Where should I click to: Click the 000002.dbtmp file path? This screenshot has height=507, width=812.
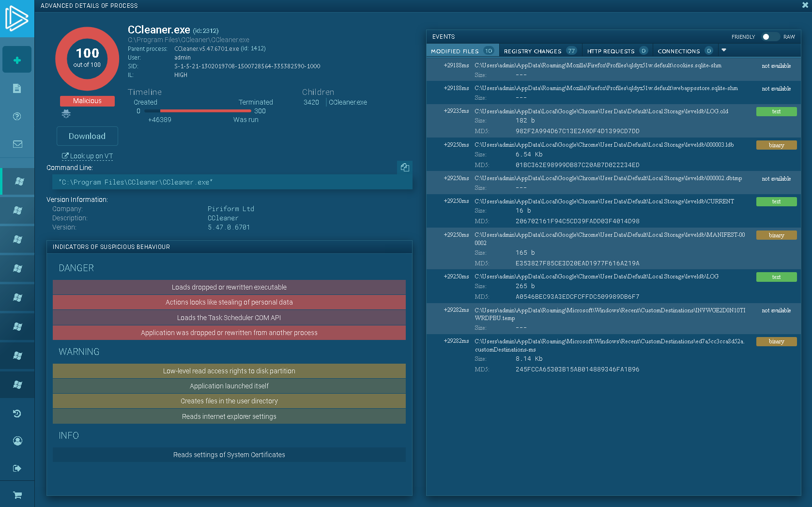608,178
